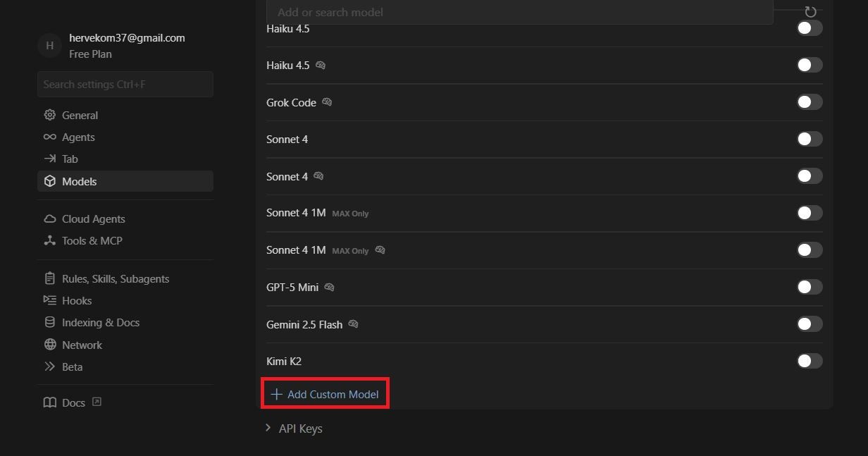Viewport: 868px width, 456px height.
Task: Click the Gemini 2.5 Flash model name
Action: [x=304, y=324]
